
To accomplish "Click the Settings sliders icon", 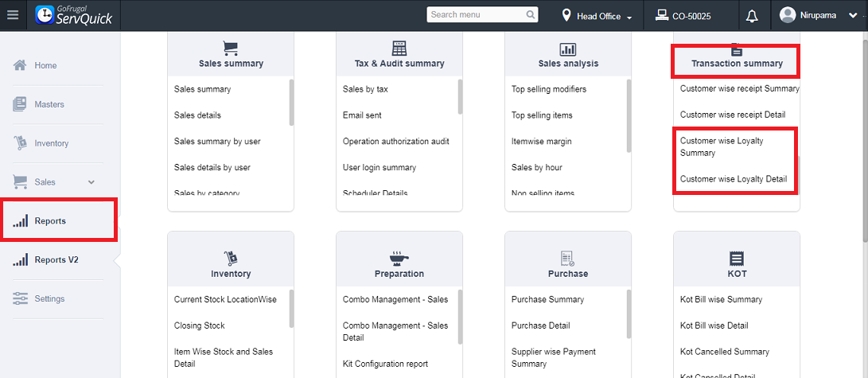I will coord(21,298).
